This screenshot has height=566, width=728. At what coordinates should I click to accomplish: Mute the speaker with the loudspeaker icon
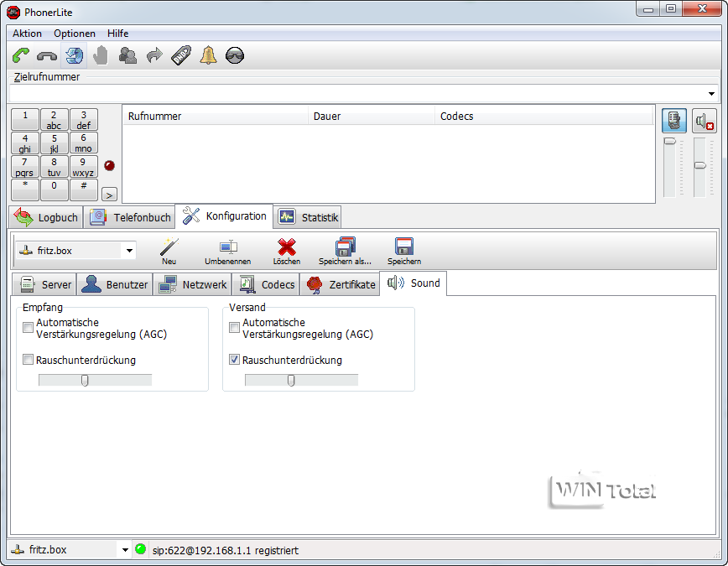pyautogui.click(x=705, y=121)
